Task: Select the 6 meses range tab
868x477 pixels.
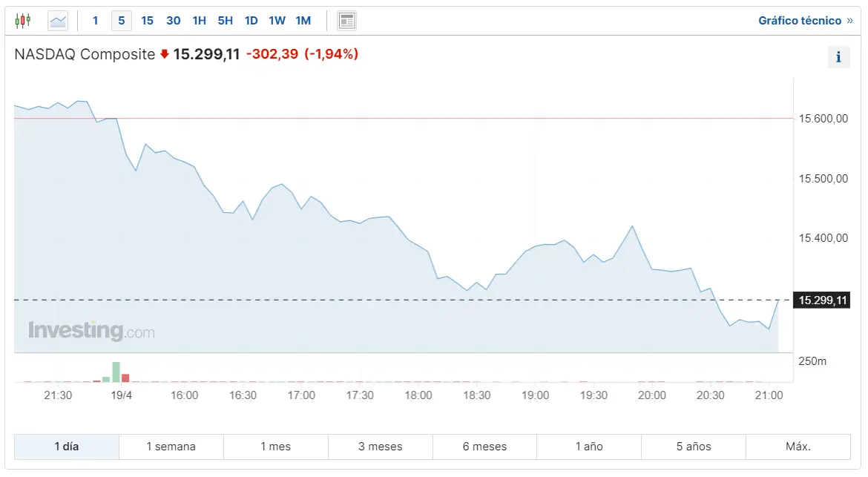Action: (x=484, y=447)
